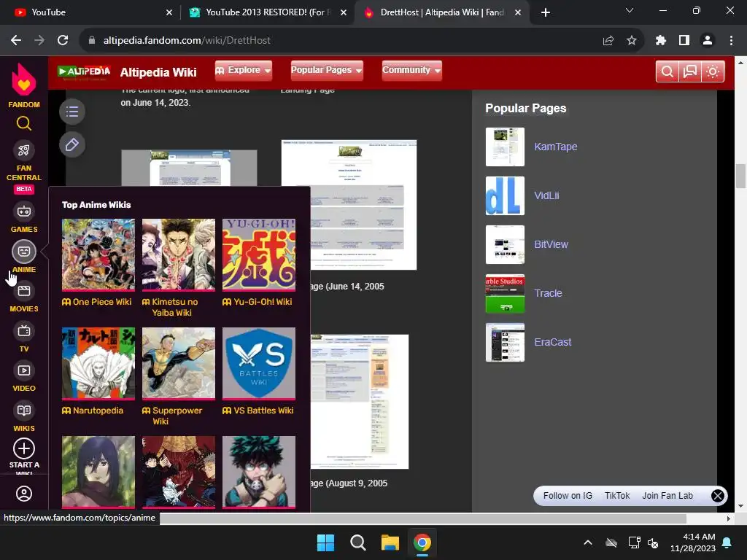
Task: Close the YouTube tab
Action: 169,12
